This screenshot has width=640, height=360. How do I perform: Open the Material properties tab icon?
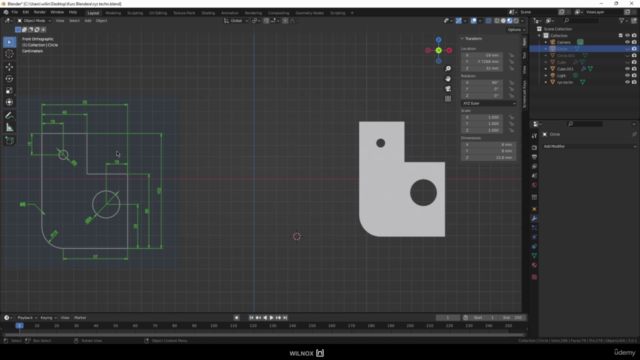(534, 265)
